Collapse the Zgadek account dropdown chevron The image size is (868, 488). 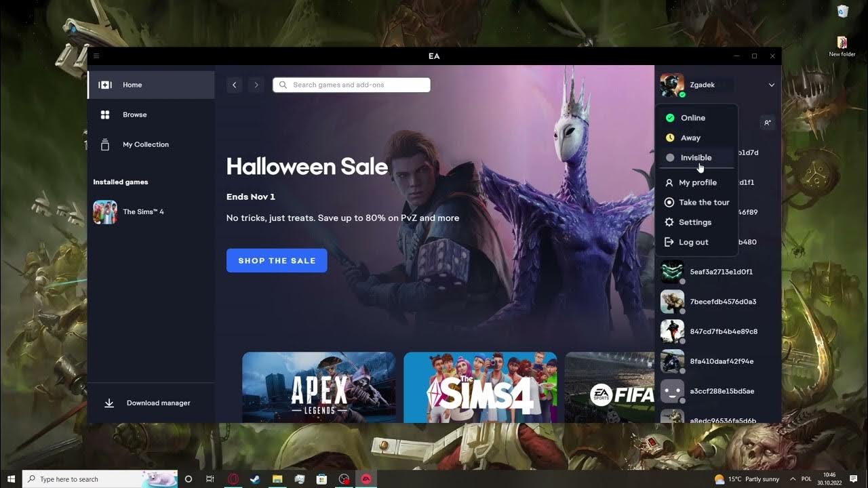pos(772,85)
